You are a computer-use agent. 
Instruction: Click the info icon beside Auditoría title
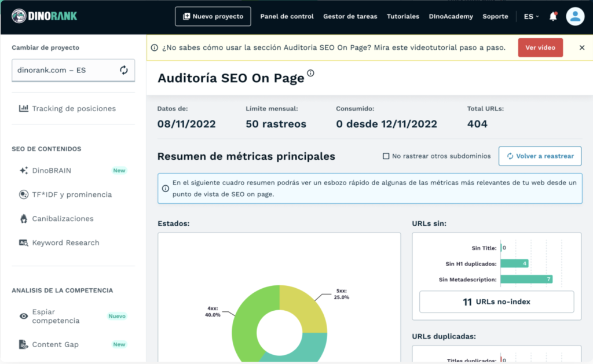(311, 73)
